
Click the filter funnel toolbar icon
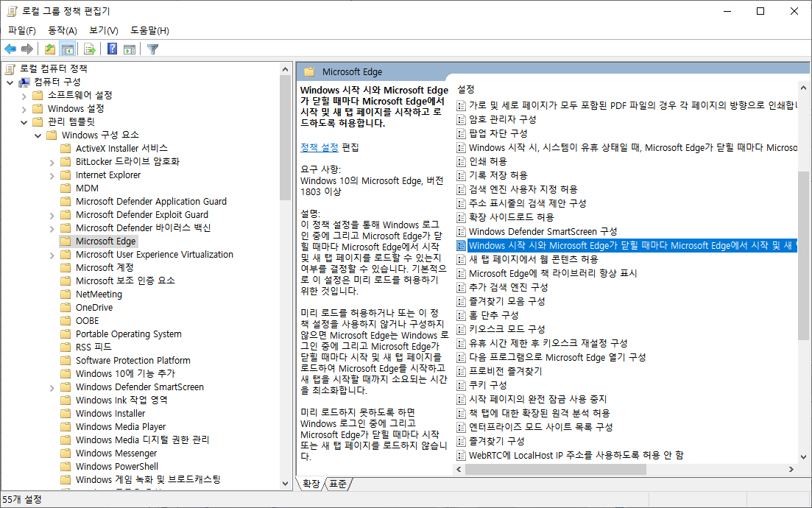point(152,49)
